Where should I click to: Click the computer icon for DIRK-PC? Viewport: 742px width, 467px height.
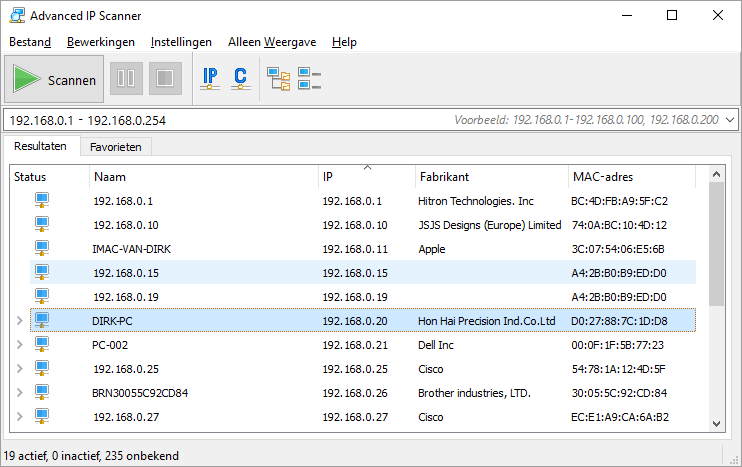click(x=42, y=320)
